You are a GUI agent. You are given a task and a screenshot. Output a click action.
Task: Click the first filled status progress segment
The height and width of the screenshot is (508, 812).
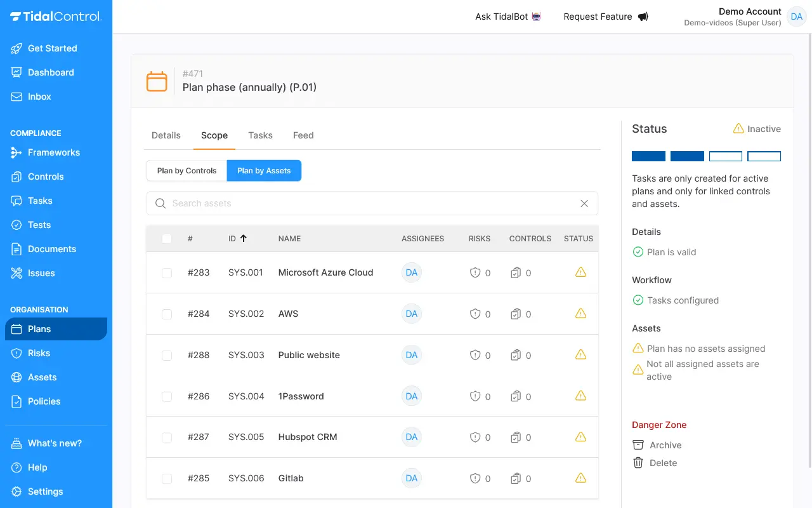pos(648,156)
